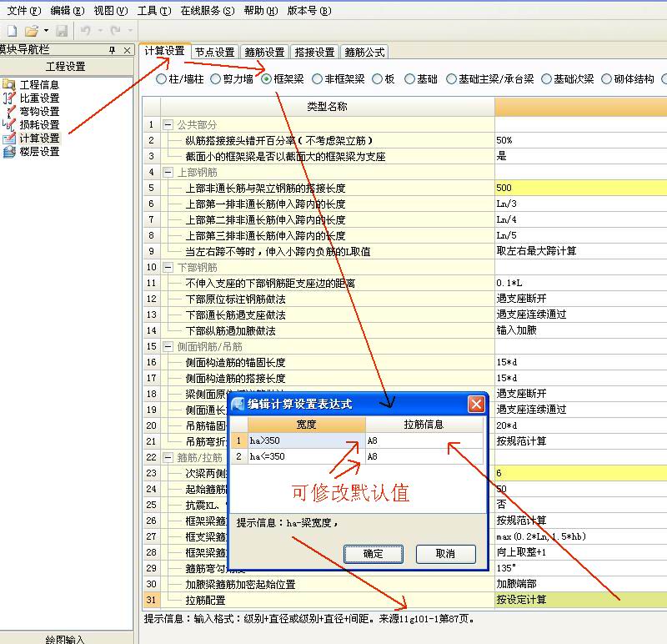Click the 类型名称 column header
667x644 pixels.
pos(327,107)
